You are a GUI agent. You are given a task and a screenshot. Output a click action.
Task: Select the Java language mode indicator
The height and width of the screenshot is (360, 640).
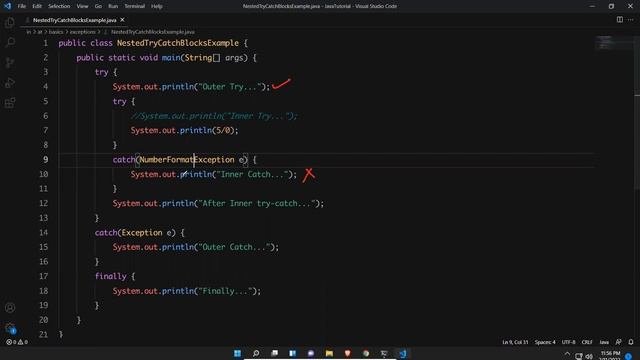coord(604,342)
